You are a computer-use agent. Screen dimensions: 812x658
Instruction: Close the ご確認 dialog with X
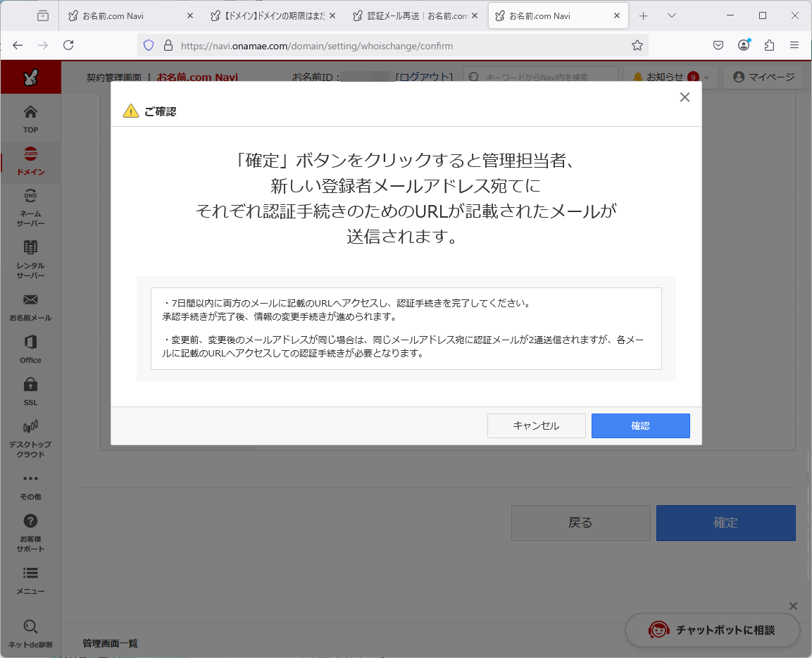point(685,98)
